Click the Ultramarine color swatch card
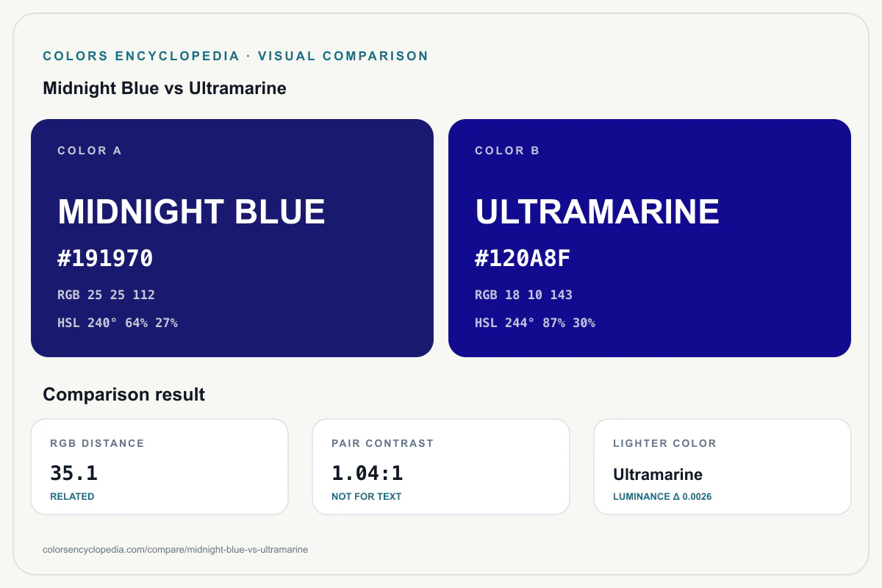 650,238
